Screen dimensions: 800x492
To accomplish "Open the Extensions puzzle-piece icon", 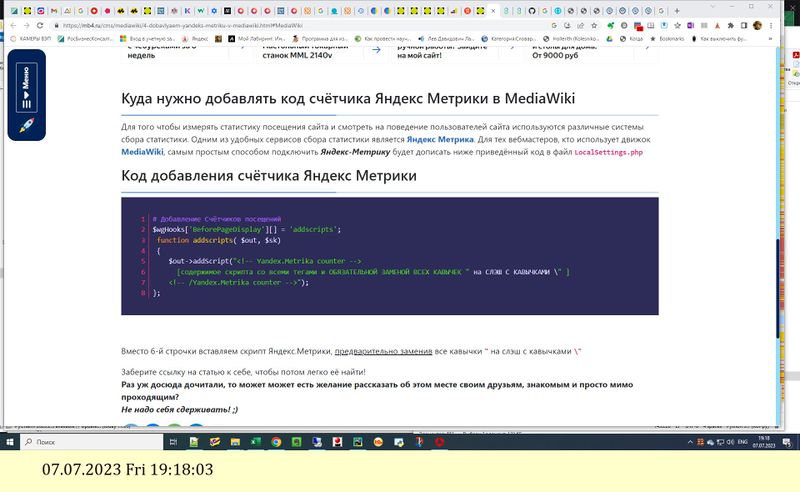I will click(x=731, y=25).
